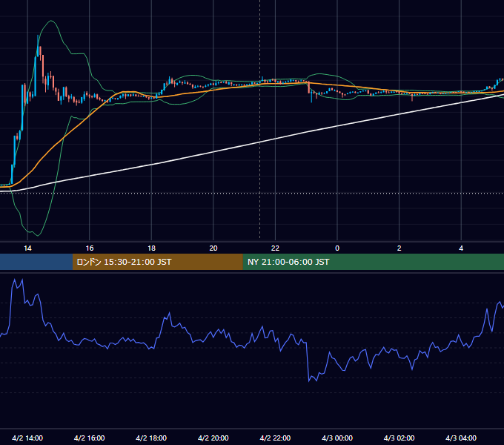Click the 16 hour axis label
This screenshot has height=445, width=504.
(90, 248)
